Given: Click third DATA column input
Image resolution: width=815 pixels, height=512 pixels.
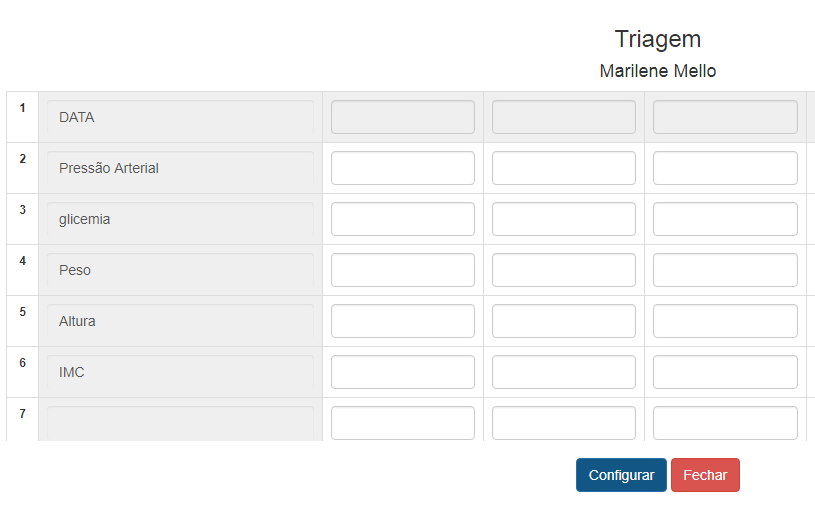Looking at the screenshot, I should [725, 117].
